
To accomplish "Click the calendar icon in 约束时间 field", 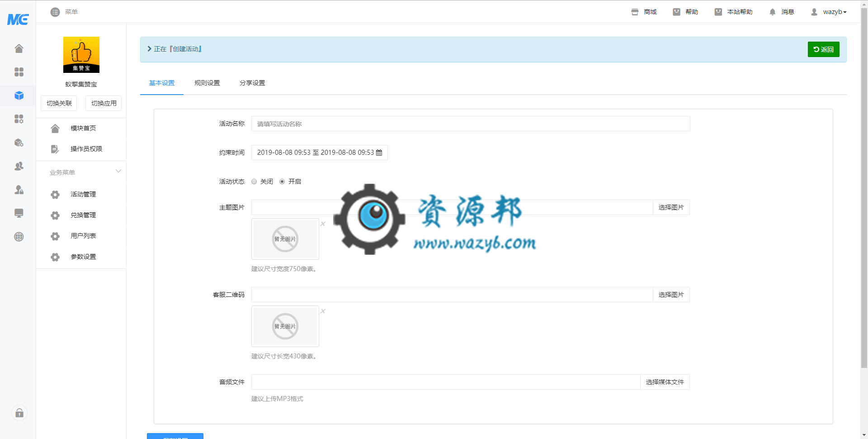I will (379, 153).
